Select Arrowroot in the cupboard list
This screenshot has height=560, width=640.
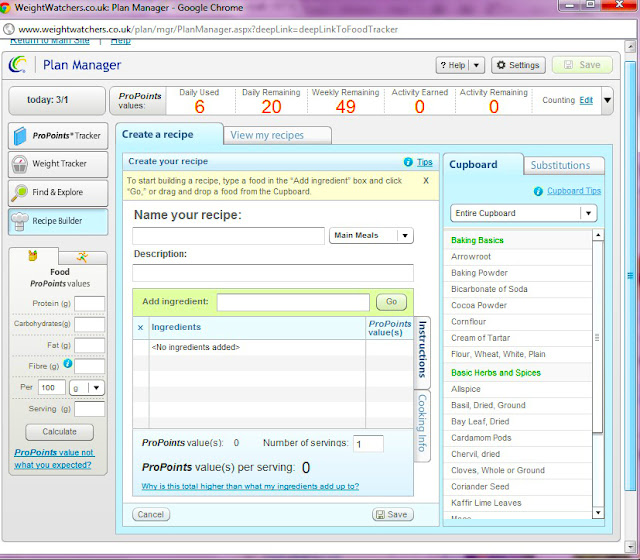pyautogui.click(x=517, y=257)
